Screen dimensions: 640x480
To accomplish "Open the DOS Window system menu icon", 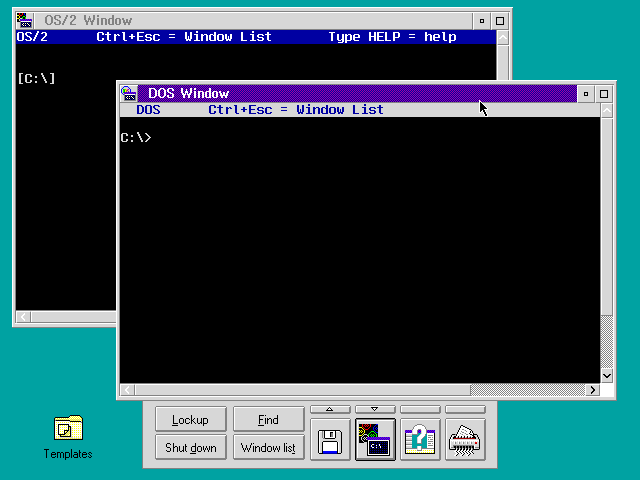I will tap(129, 93).
